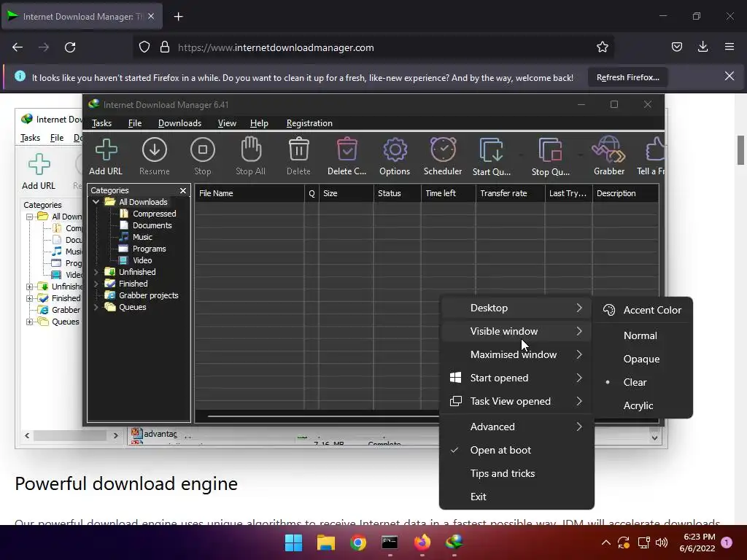The width and height of the screenshot is (747, 560).
Task: Open Firefox Downloads arrow icon
Action: (703, 47)
